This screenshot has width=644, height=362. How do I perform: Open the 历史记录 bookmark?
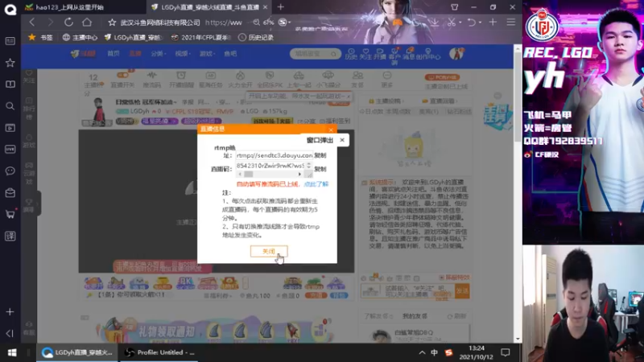[255, 37]
